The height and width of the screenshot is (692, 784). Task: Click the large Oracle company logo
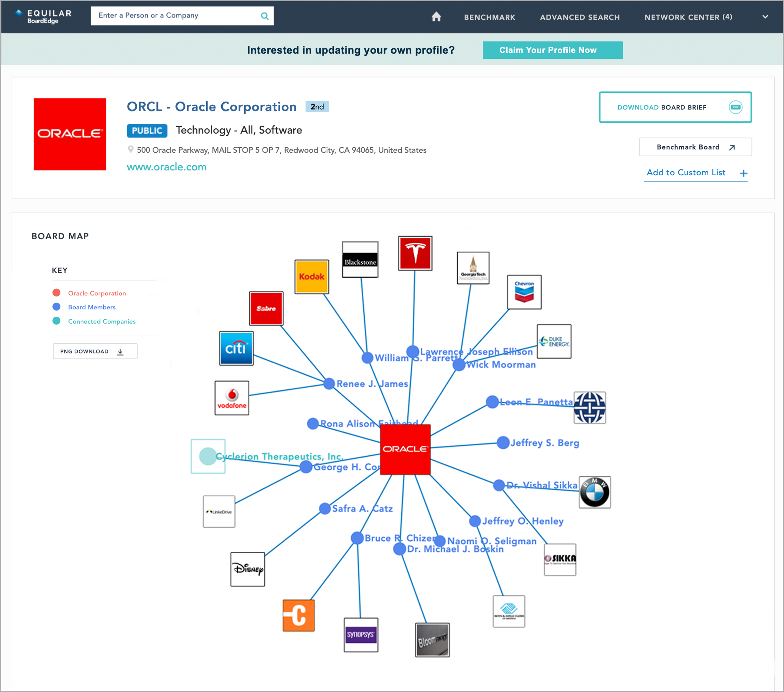tap(70, 134)
